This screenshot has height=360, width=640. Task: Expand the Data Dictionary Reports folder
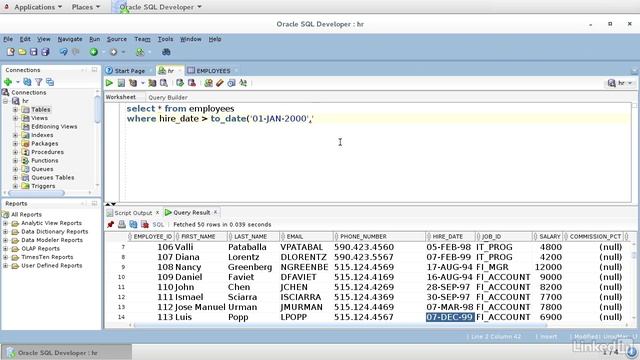5,232
